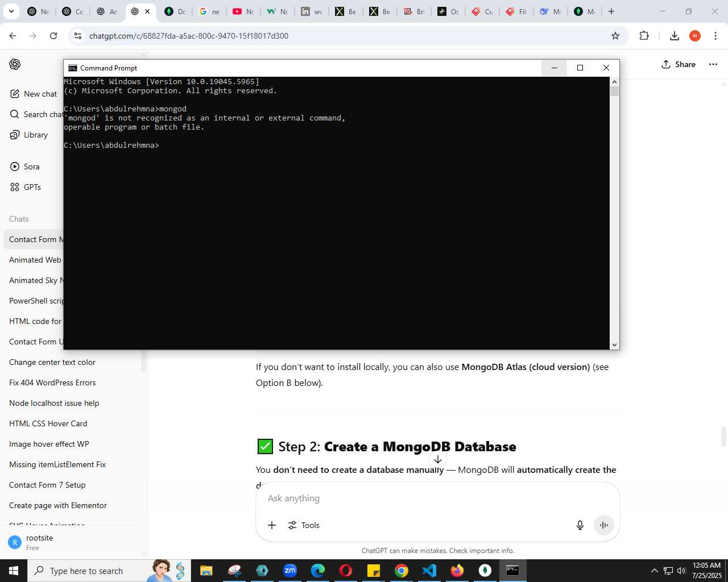728x582 pixels.
Task: Open a new browser tab
Action: click(611, 11)
